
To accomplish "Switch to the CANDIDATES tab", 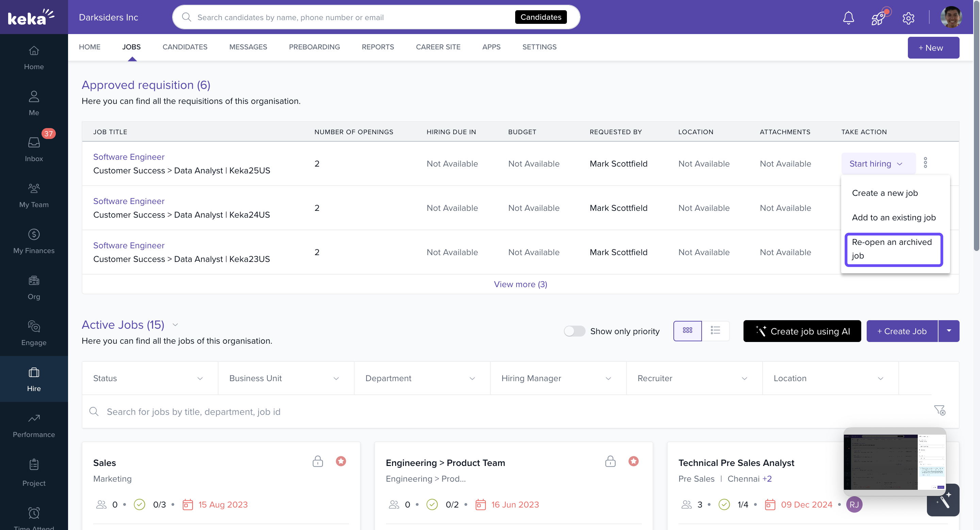I will click(185, 47).
